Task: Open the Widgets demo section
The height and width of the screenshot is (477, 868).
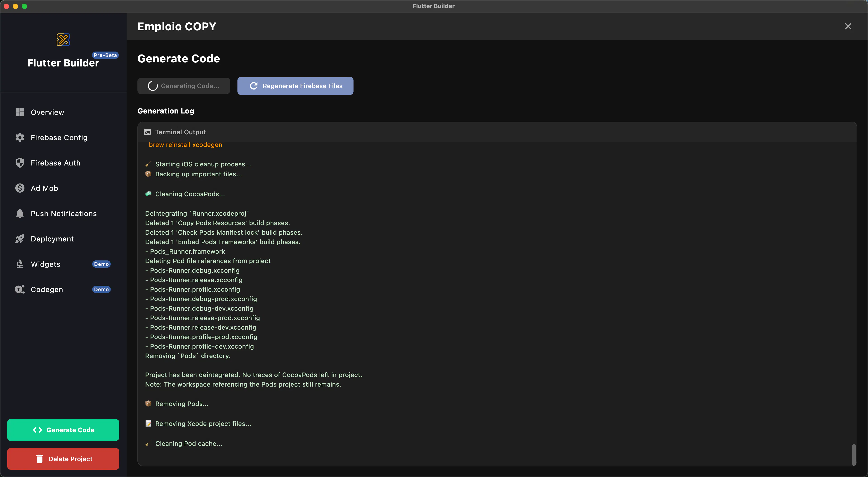Action: pos(63,264)
